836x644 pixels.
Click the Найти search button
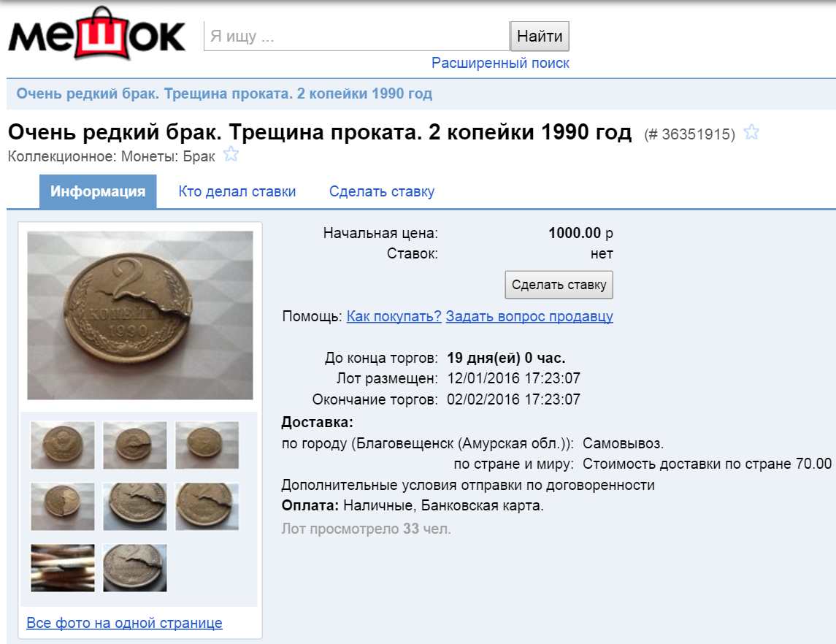(540, 37)
